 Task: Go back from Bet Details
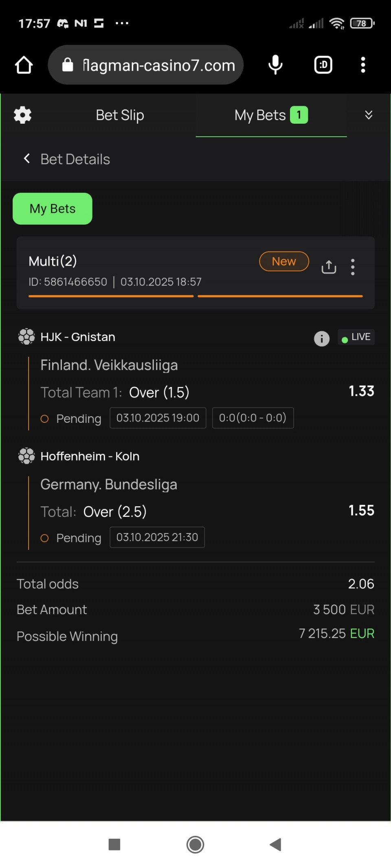click(x=27, y=159)
